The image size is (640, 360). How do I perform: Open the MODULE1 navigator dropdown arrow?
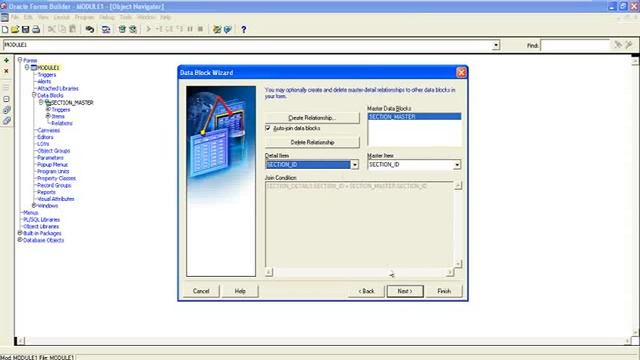496,45
